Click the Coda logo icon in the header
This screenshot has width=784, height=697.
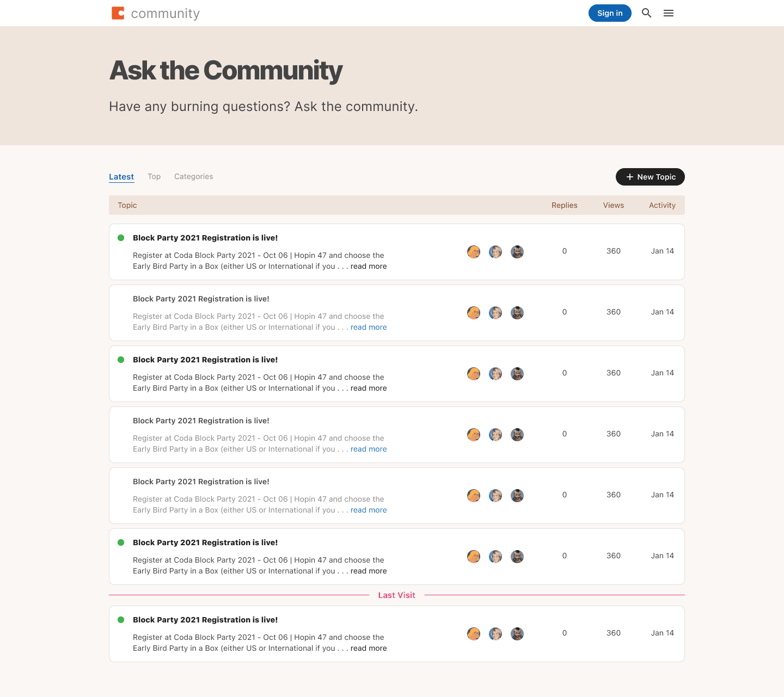coord(118,13)
